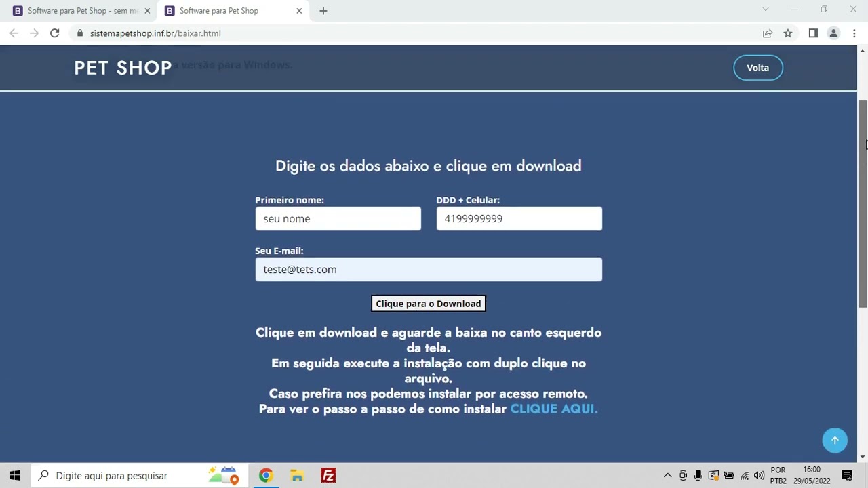Close the active Software para Pet Shop tab
This screenshot has height=488, width=868.
pos(299,11)
